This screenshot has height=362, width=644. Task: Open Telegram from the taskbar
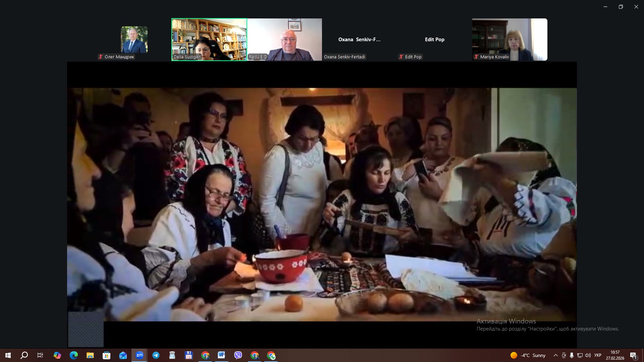pos(156,355)
